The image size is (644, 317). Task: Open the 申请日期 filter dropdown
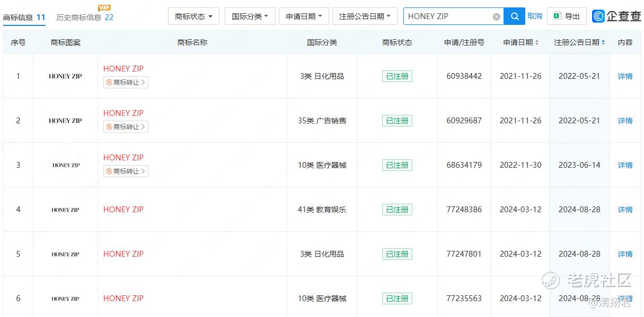304,16
